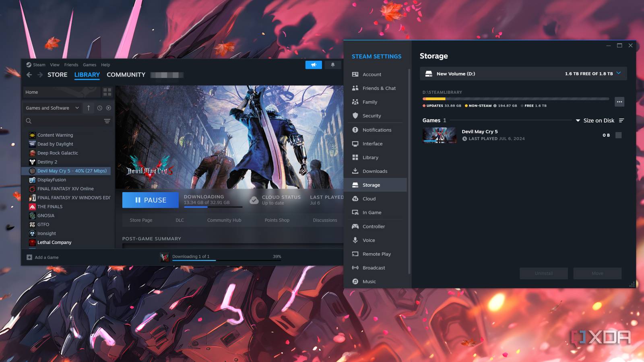Open the Points Shop link

[x=277, y=220]
